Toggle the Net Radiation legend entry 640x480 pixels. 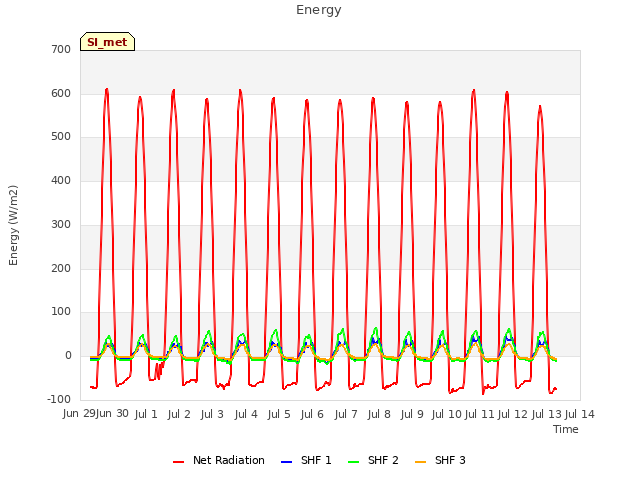point(219,460)
